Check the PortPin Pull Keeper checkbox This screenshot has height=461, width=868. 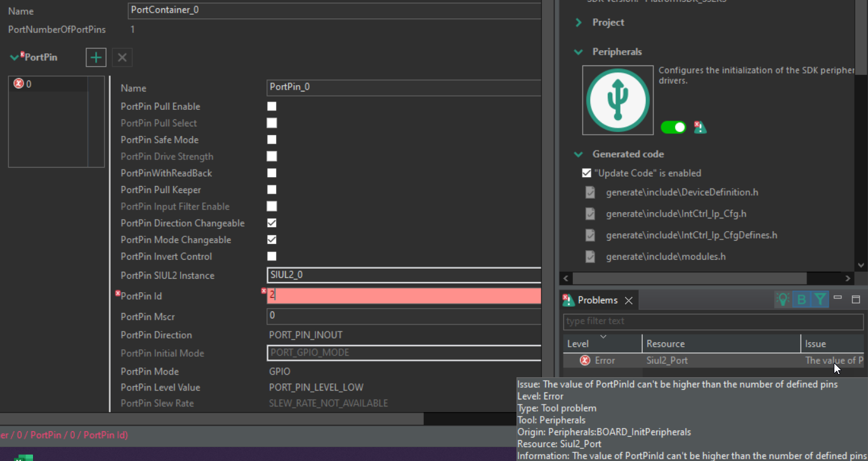[x=272, y=190]
